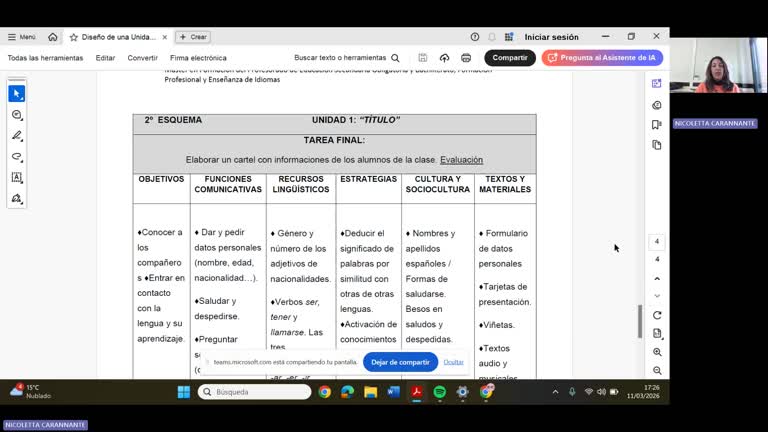Screen dimensions: 768x432
Task: Select the highlighter pen tool
Action: (x=17, y=136)
